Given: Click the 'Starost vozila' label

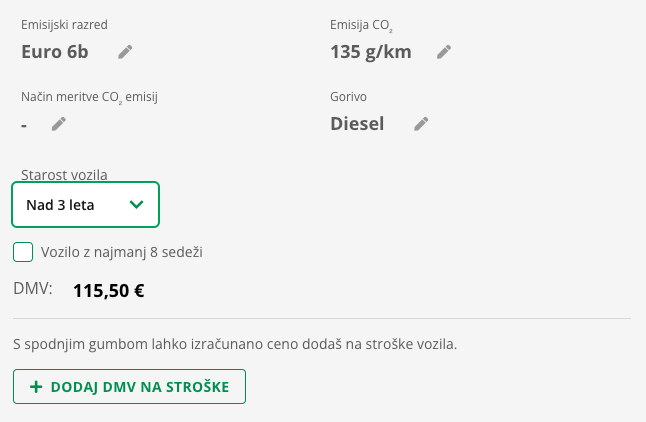Looking at the screenshot, I should [x=64, y=175].
